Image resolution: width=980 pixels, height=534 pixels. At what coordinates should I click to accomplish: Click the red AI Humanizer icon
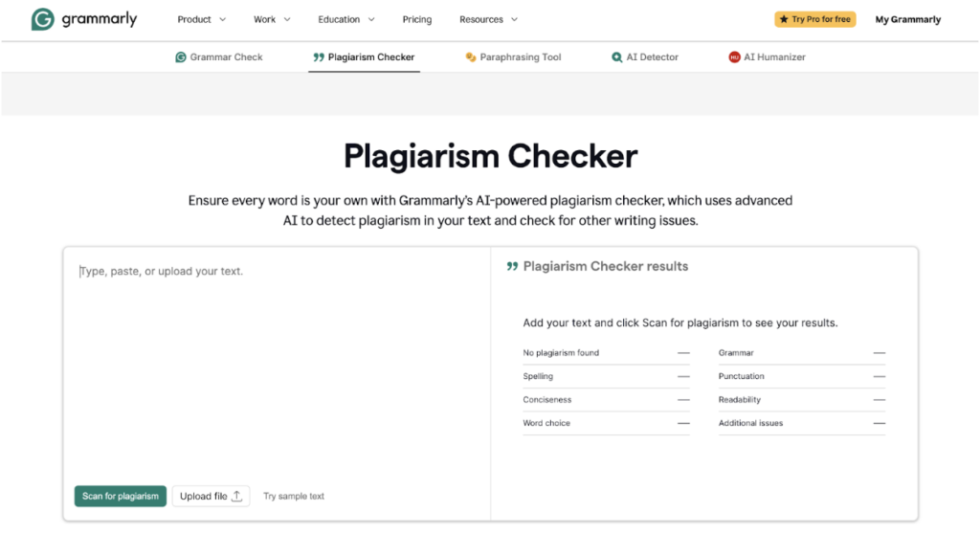click(x=734, y=56)
